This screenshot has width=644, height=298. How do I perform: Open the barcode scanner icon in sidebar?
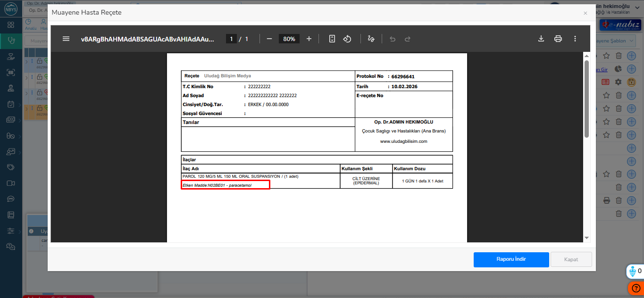(x=11, y=73)
